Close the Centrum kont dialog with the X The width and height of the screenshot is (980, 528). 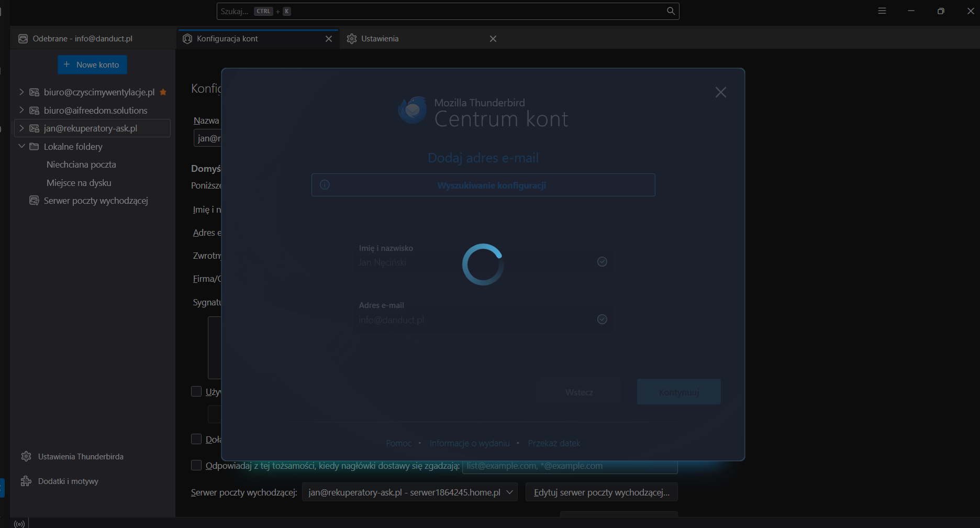(721, 92)
